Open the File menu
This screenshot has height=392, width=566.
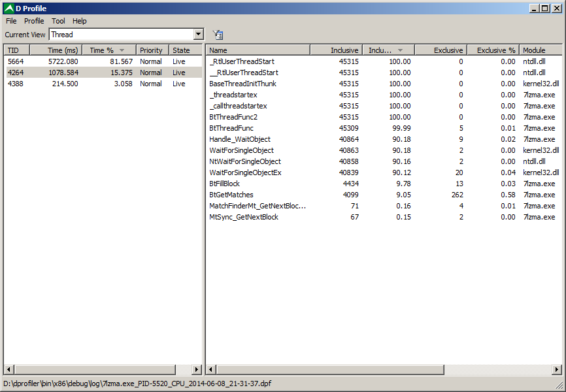click(11, 21)
